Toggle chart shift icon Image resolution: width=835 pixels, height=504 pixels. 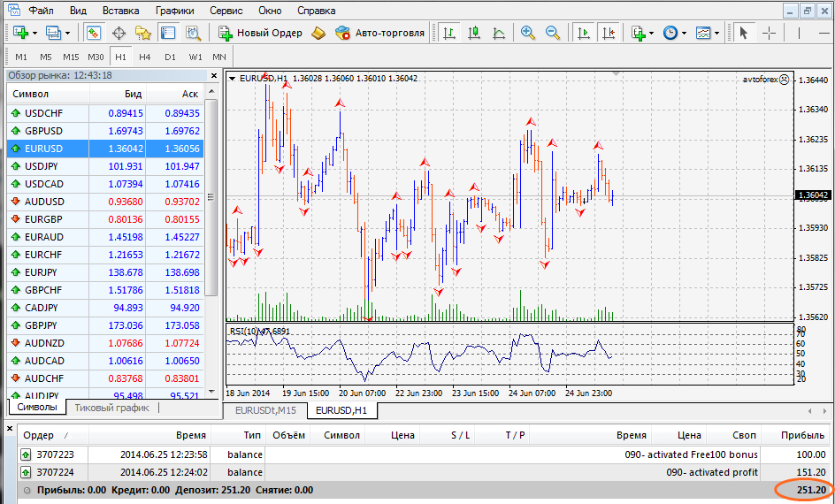tap(609, 33)
